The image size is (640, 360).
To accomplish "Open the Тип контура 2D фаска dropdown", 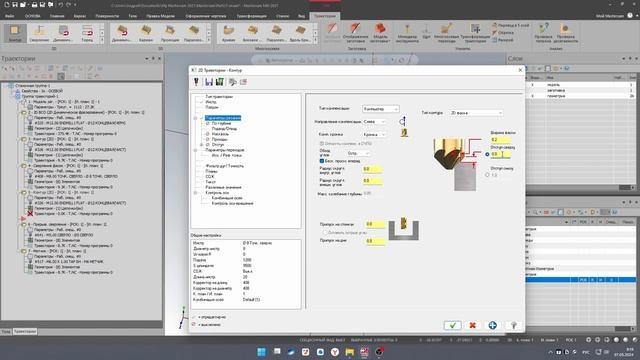I will pos(476,113).
